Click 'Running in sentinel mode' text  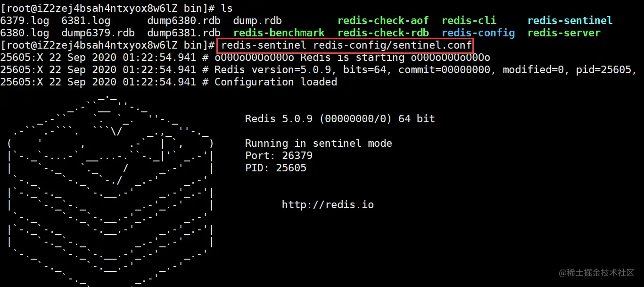[319, 143]
